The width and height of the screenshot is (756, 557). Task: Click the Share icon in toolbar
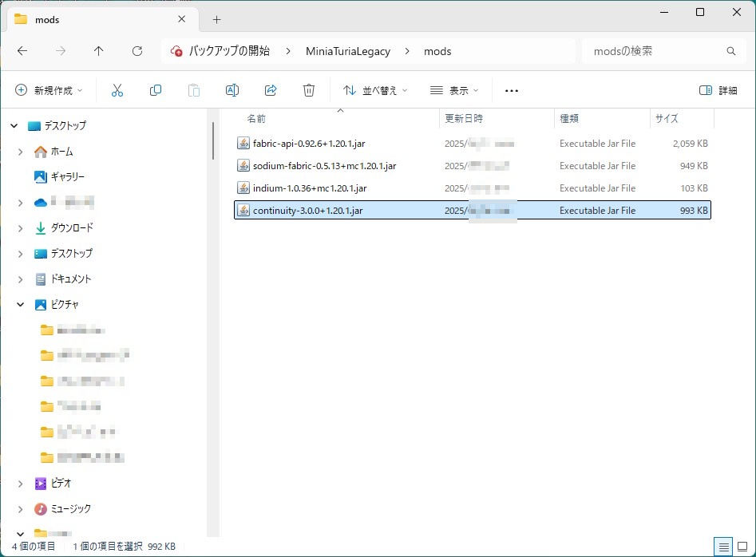[271, 90]
